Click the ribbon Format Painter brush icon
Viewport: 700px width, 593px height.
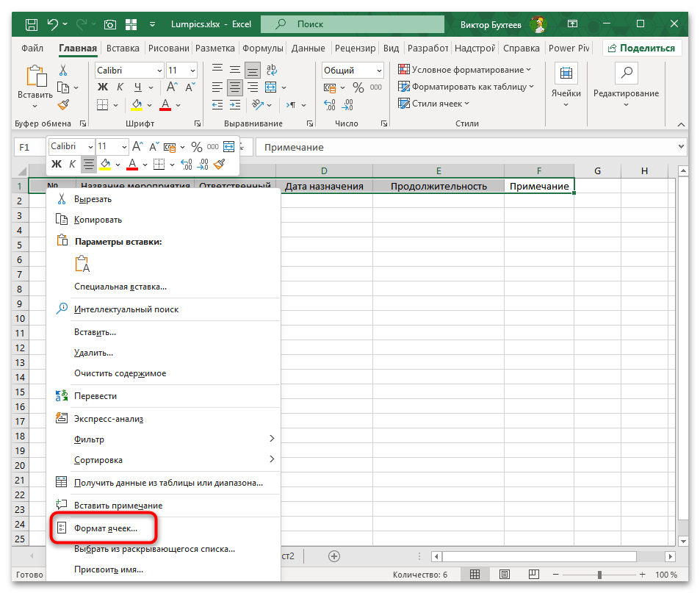coord(63,105)
